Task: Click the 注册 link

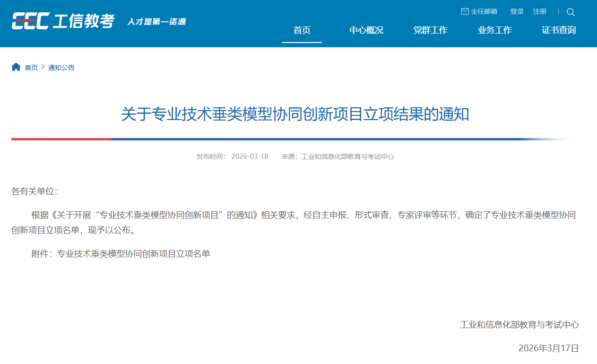Action: pyautogui.click(x=539, y=11)
